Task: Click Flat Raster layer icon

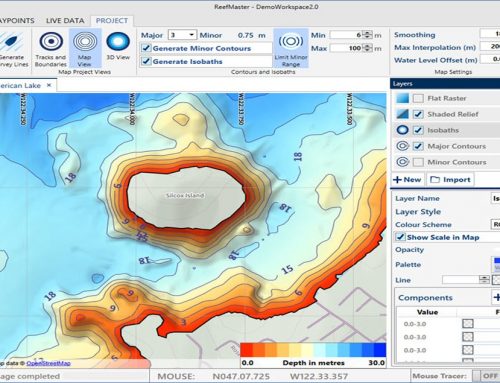Action: 402,98
